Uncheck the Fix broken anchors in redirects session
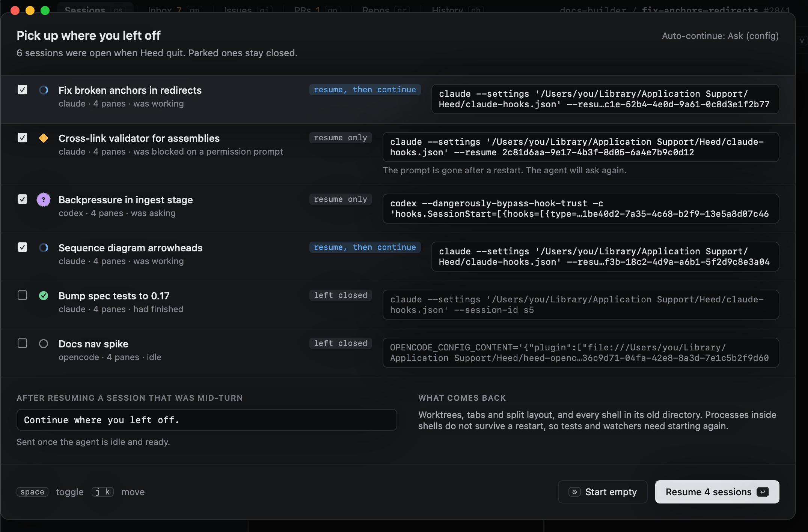 tap(23, 90)
